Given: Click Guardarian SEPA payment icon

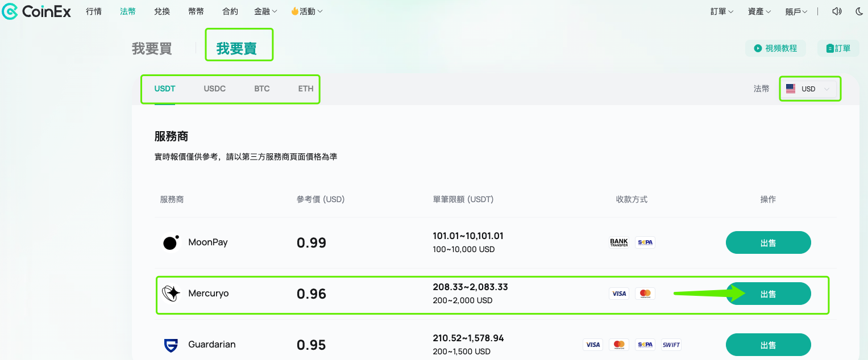Looking at the screenshot, I should [x=645, y=345].
